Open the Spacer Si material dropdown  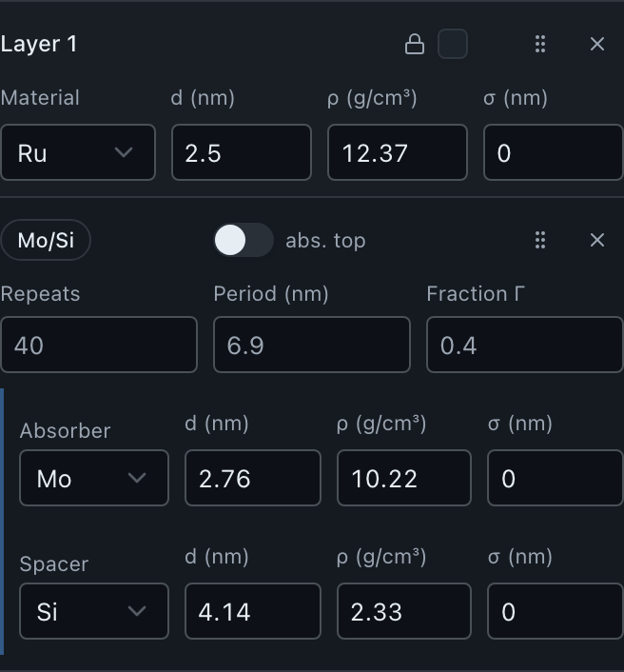[x=94, y=611]
